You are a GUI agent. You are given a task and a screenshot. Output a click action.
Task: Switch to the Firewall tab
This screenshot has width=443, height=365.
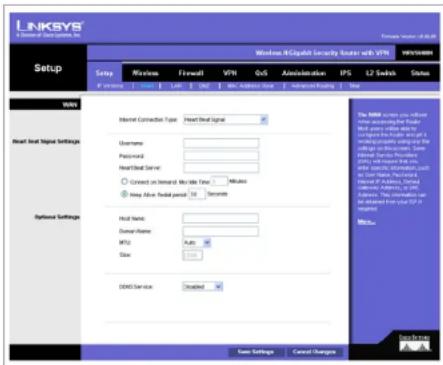(191, 73)
